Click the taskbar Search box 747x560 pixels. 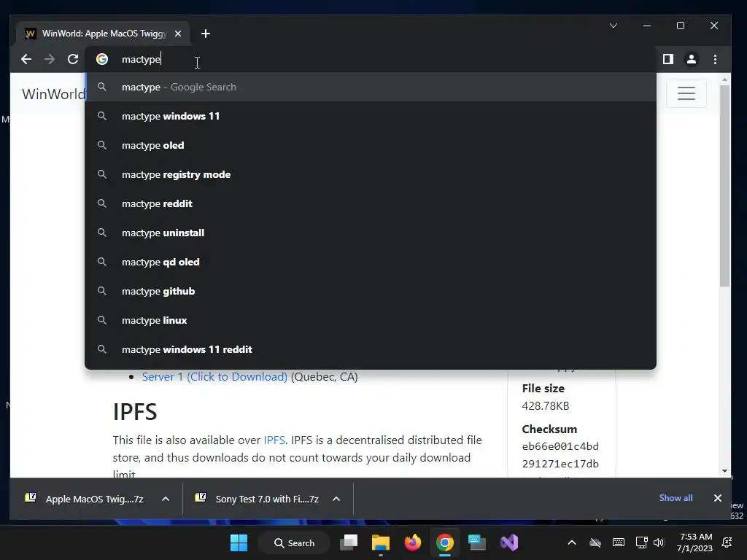click(x=295, y=542)
